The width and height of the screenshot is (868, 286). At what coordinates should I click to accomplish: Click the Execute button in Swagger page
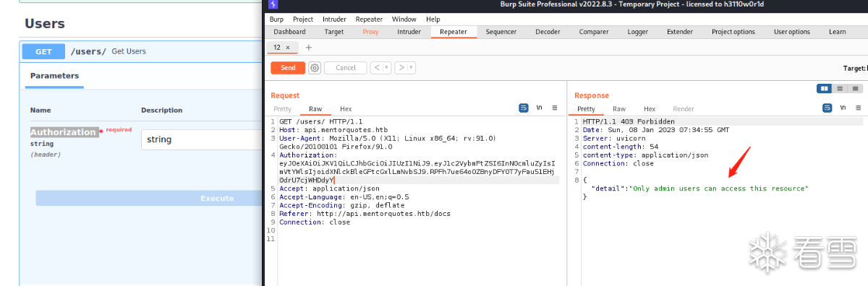pyautogui.click(x=149, y=198)
